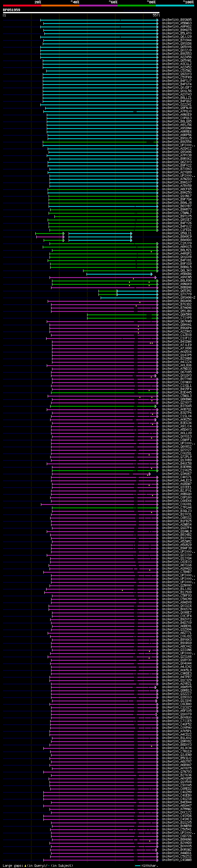The width and height of the screenshot is (197, 868).
Task: Click the UniRef100_Q9SA96-2 hit name
Action: 179,297
